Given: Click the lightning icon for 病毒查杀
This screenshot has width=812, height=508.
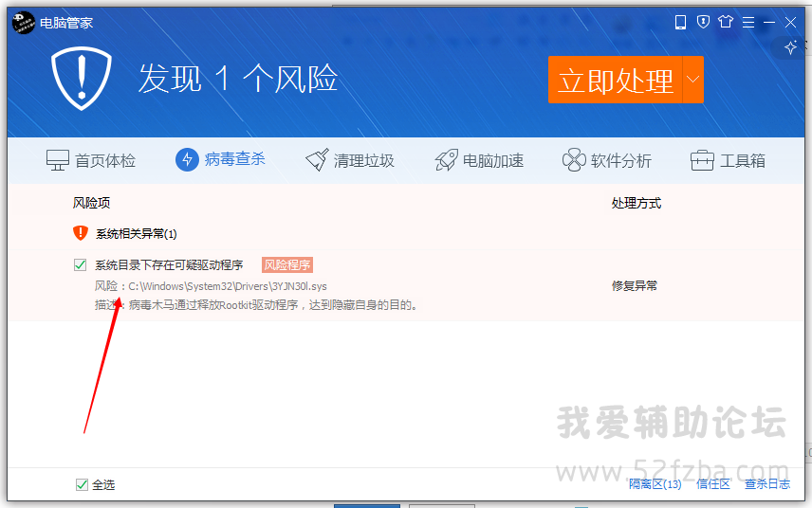Looking at the screenshot, I should point(187,159).
